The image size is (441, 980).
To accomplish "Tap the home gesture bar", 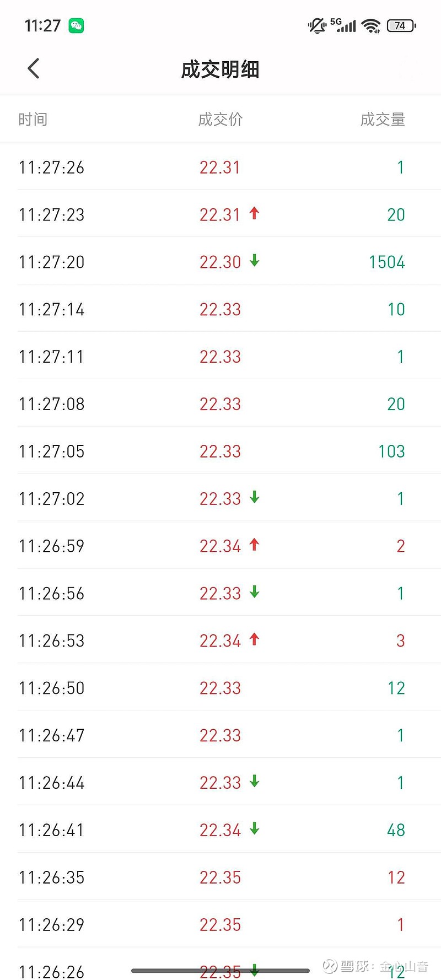I will [x=220, y=971].
